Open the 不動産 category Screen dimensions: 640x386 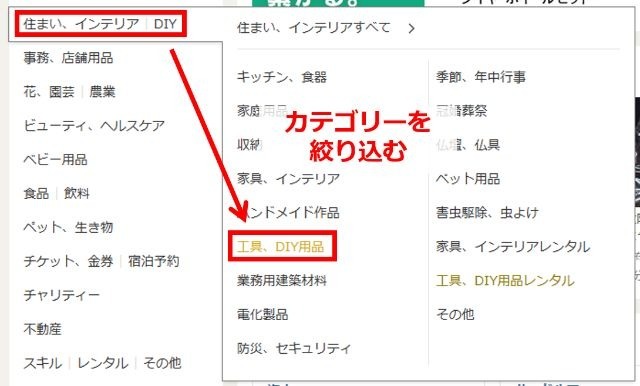tap(42, 329)
